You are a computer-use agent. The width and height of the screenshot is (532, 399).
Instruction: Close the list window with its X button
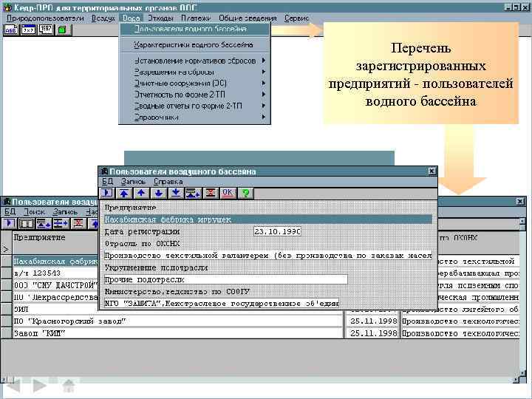(x=521, y=201)
